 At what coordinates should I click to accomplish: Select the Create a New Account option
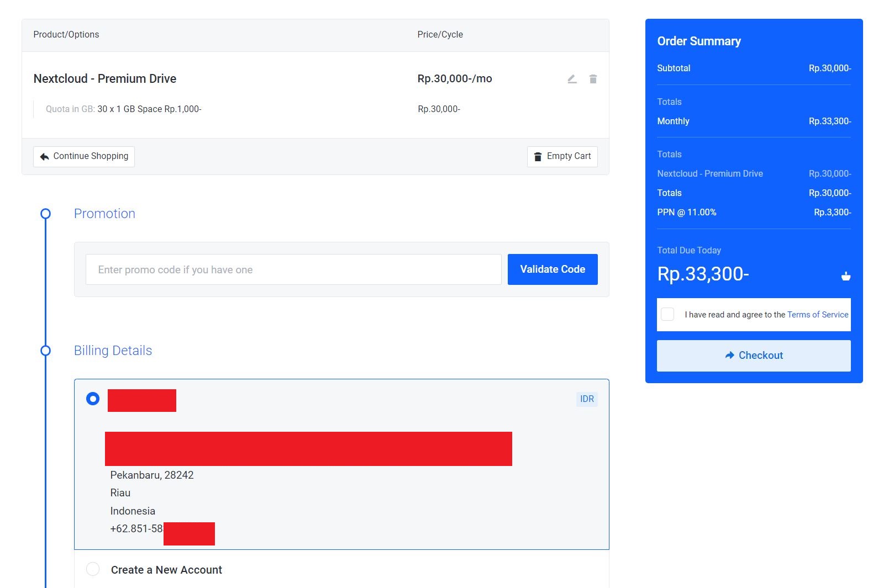pos(93,569)
